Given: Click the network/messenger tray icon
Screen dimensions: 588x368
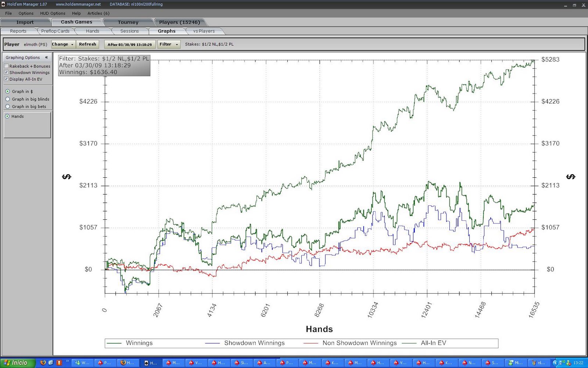Looking at the screenshot, I should point(569,363).
